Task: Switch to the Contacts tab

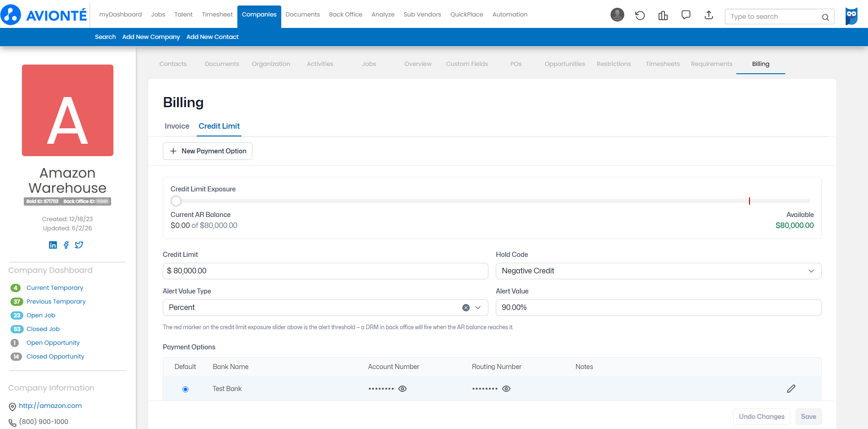Action: point(173,64)
